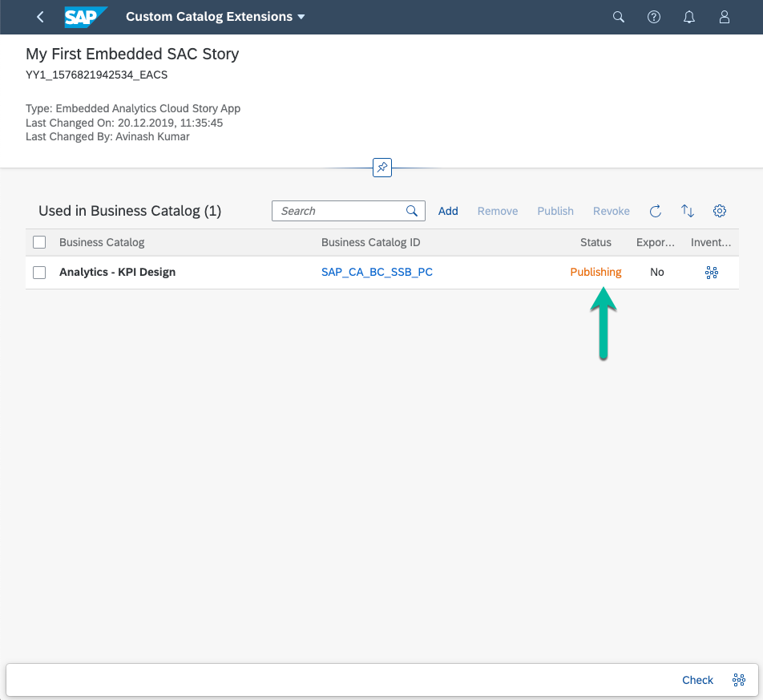Click the back navigation arrow

[41, 17]
